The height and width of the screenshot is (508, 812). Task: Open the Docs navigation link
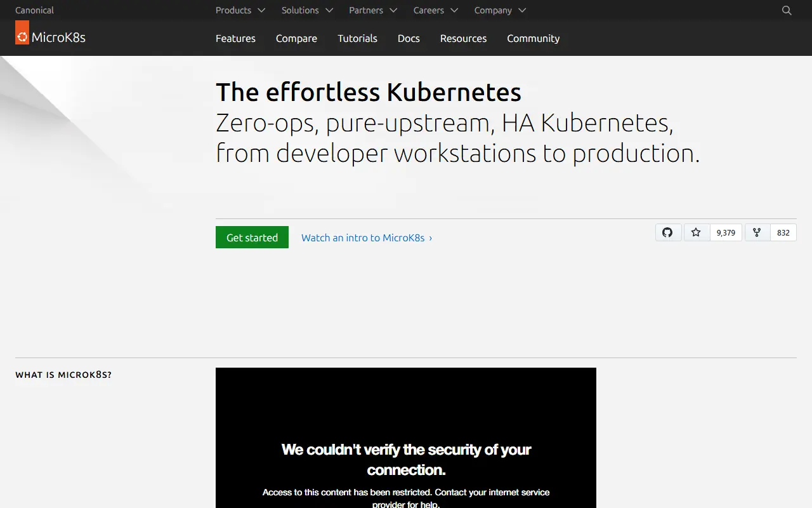(x=409, y=38)
